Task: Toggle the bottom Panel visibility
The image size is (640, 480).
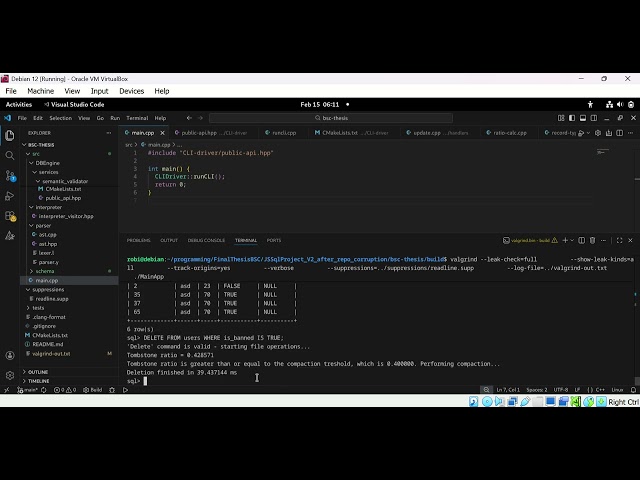Action: coord(583,118)
